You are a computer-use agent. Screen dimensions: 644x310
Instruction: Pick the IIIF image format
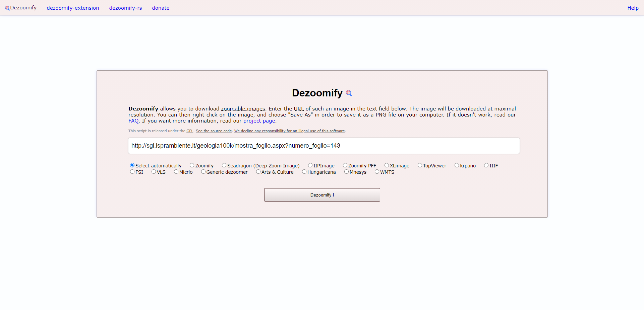[487, 165]
